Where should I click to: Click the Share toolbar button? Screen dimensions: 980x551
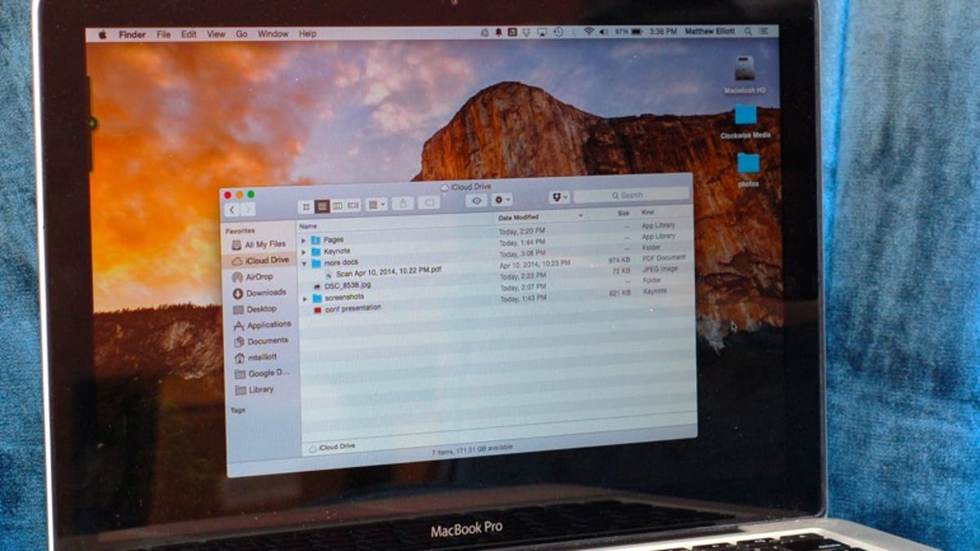point(402,203)
